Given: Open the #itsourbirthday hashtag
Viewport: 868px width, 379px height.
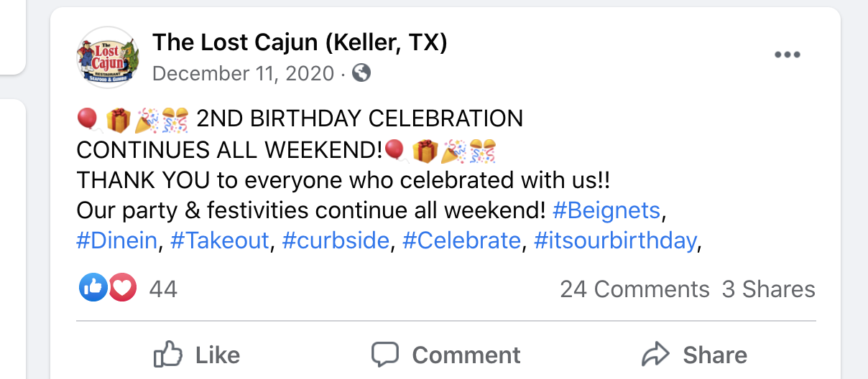Looking at the screenshot, I should click(x=616, y=240).
